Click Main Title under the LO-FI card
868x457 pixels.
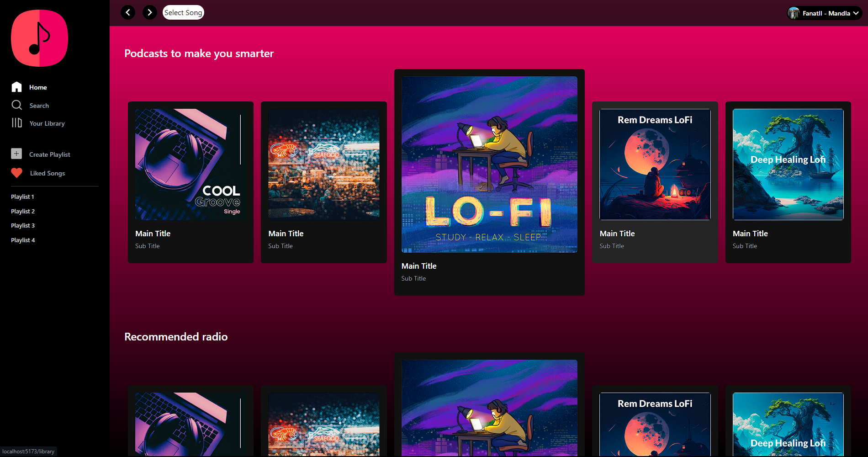tap(419, 266)
